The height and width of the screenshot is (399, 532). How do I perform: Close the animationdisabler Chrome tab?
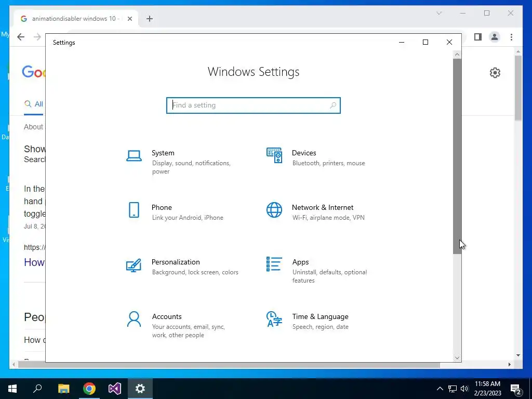(x=129, y=19)
